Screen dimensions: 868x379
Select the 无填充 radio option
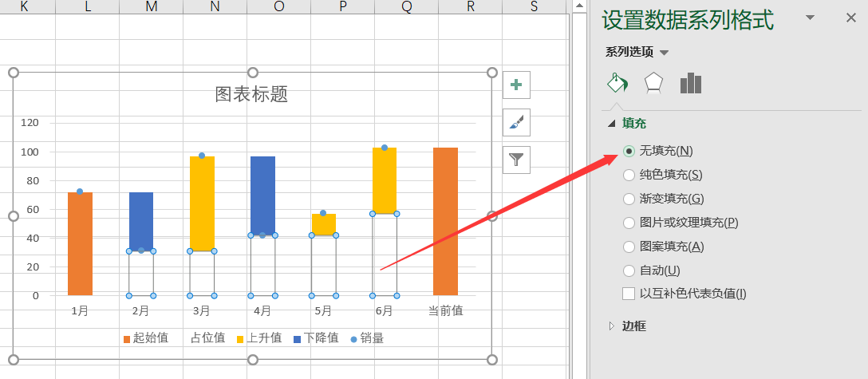click(629, 151)
